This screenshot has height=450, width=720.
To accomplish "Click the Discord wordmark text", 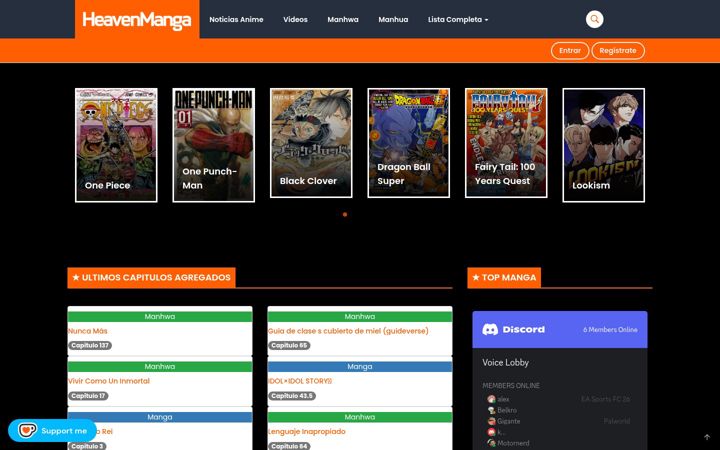I will click(523, 329).
